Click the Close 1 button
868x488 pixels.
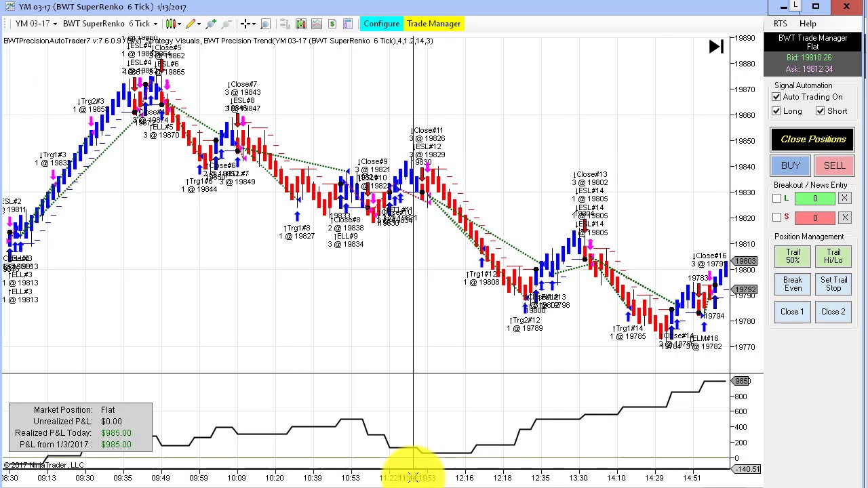coord(793,312)
